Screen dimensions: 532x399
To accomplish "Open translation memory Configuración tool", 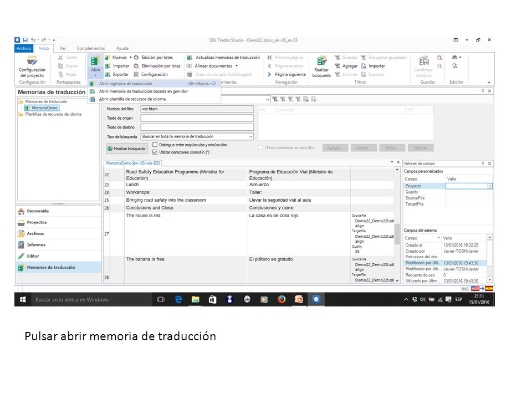I will 151,74.
